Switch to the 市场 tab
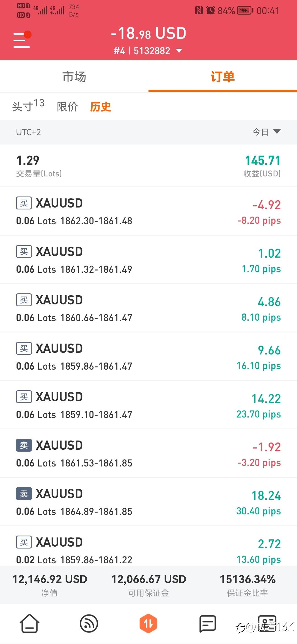The width and height of the screenshot is (297, 644). [74, 77]
